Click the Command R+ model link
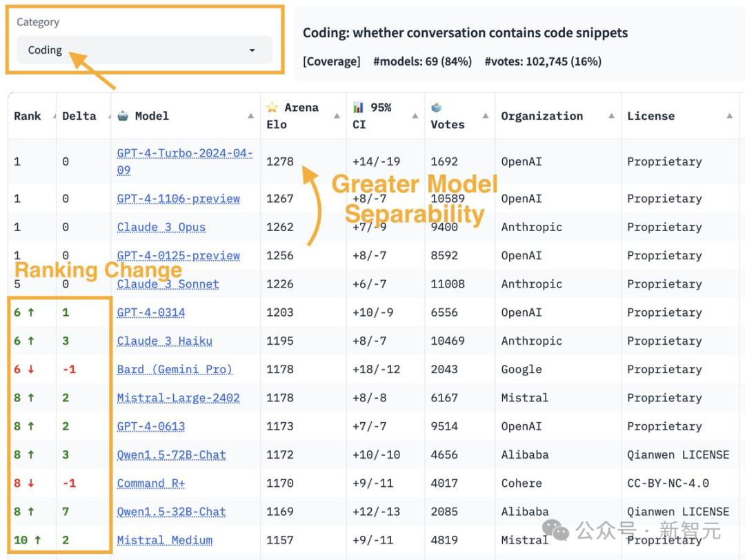The width and height of the screenshot is (745, 560). 150,483
